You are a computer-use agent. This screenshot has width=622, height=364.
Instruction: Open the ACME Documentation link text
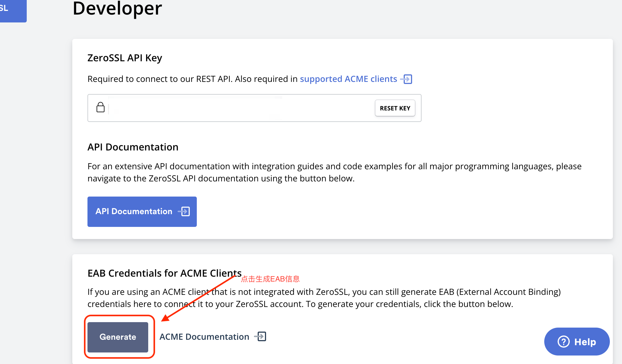[x=204, y=337]
